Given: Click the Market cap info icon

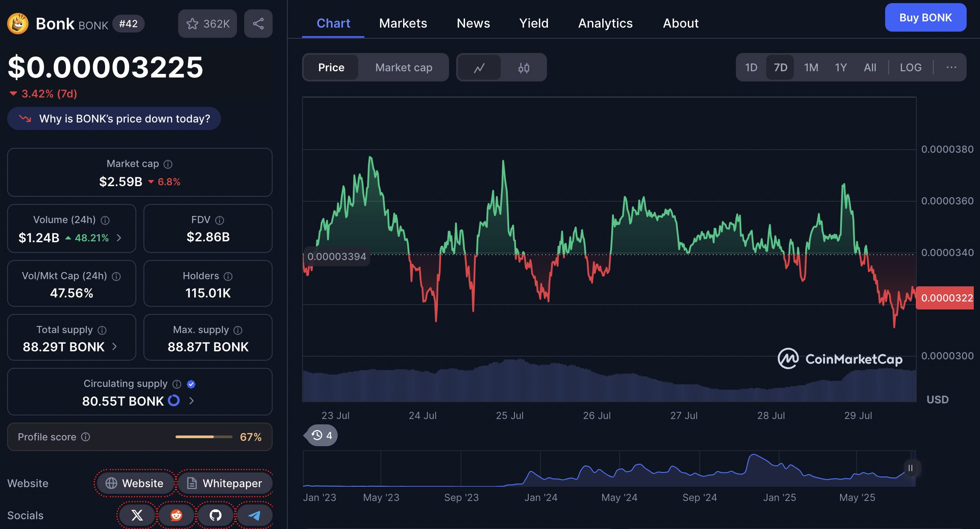Looking at the screenshot, I should tap(168, 164).
